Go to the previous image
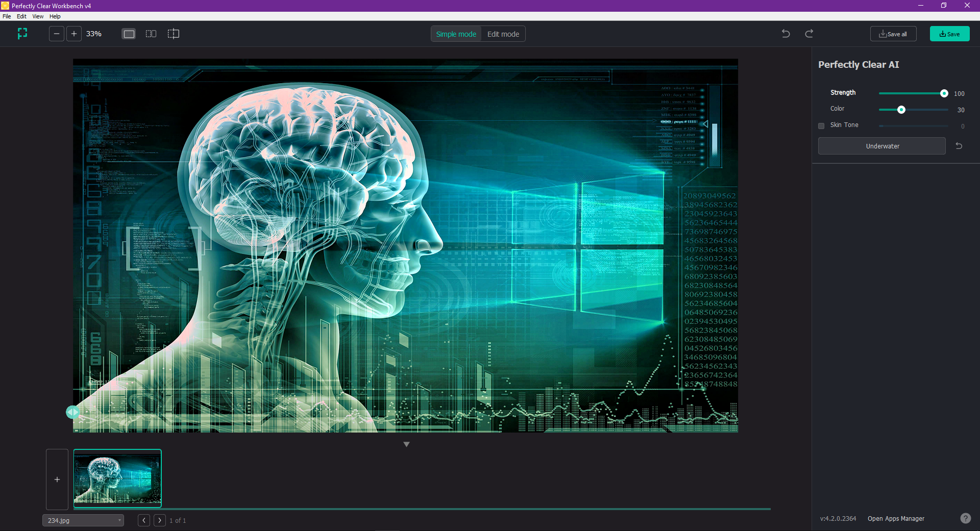Image resolution: width=980 pixels, height=531 pixels. pos(144,520)
